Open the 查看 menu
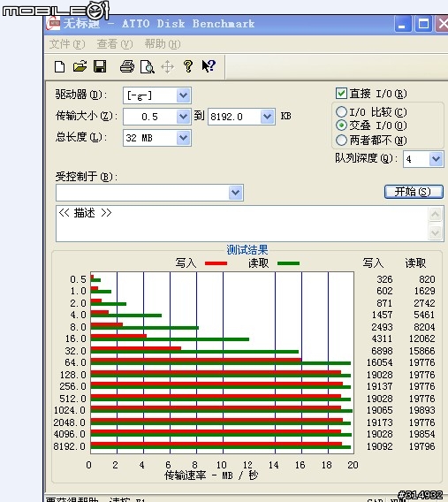 [x=115, y=44]
